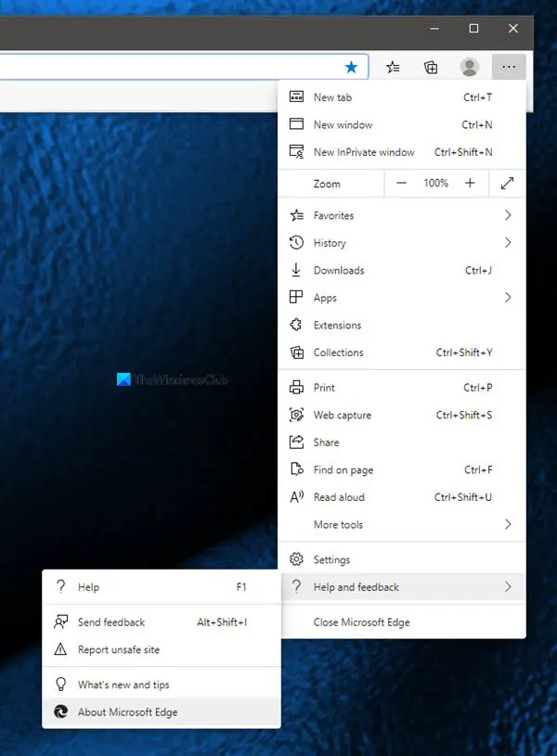This screenshot has width=557, height=756.
Task: Open the Collections toolbar button
Action: [x=431, y=67]
